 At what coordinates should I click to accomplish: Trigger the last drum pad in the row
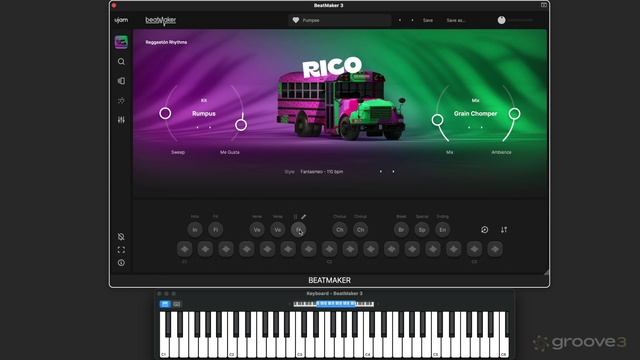tap(495, 249)
